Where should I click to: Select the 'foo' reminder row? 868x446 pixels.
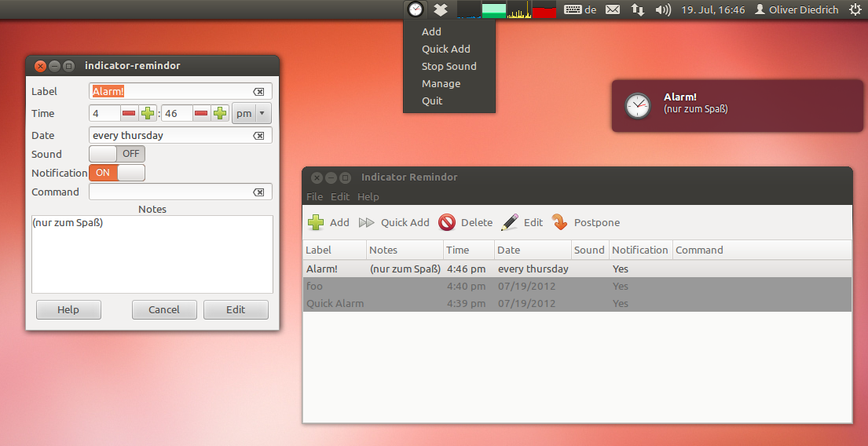tap(577, 286)
